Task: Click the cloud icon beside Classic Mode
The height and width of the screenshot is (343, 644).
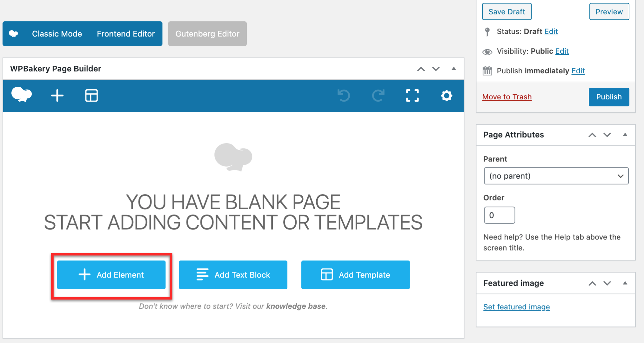Action: point(13,34)
